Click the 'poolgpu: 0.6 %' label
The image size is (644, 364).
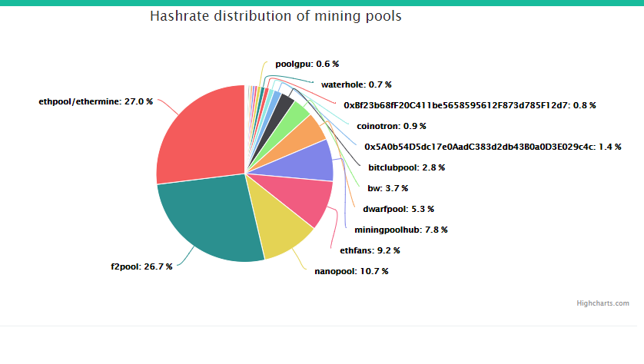pyautogui.click(x=307, y=64)
